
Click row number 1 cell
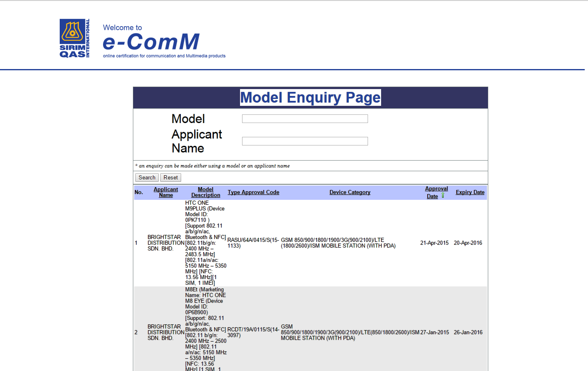[136, 243]
